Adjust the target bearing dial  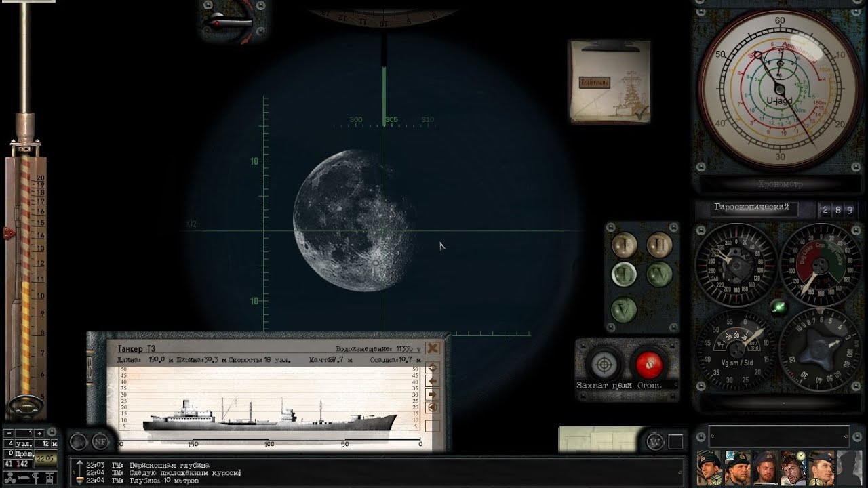pyautogui.click(x=735, y=265)
